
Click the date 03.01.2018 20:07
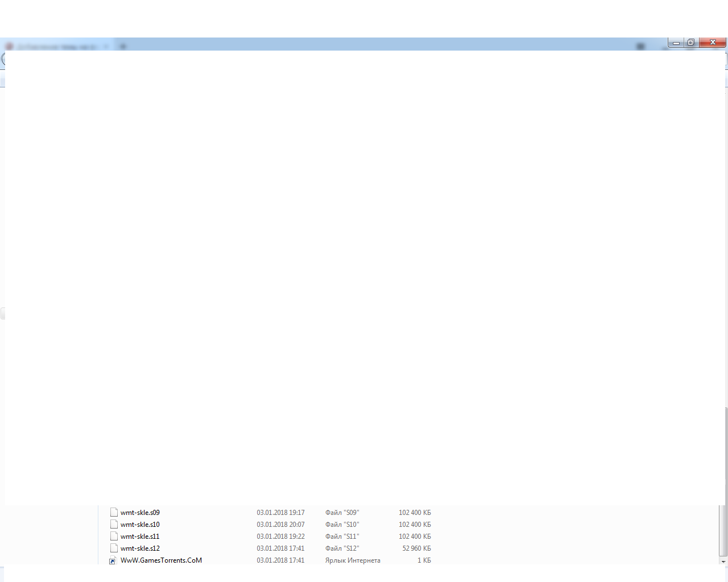pos(280,525)
